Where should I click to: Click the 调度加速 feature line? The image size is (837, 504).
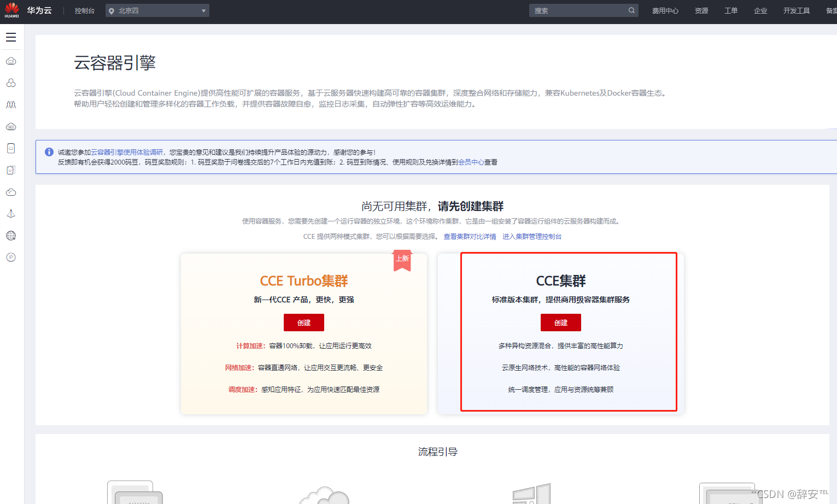click(x=304, y=390)
